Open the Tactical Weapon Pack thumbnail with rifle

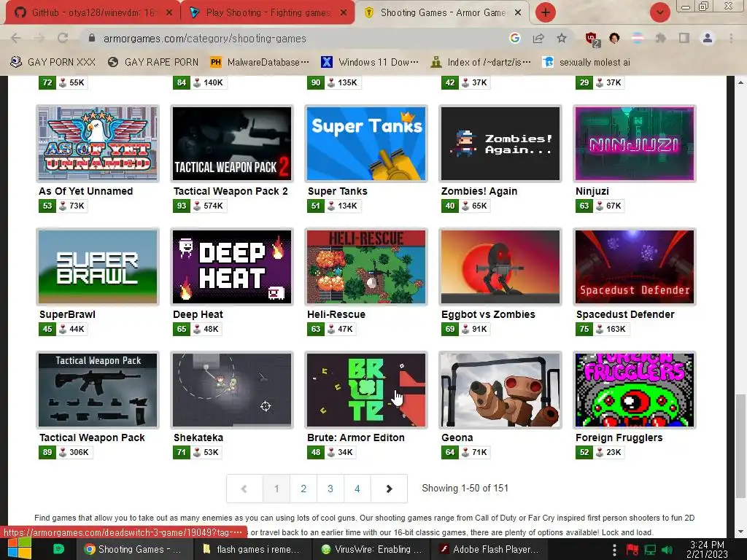click(x=98, y=390)
